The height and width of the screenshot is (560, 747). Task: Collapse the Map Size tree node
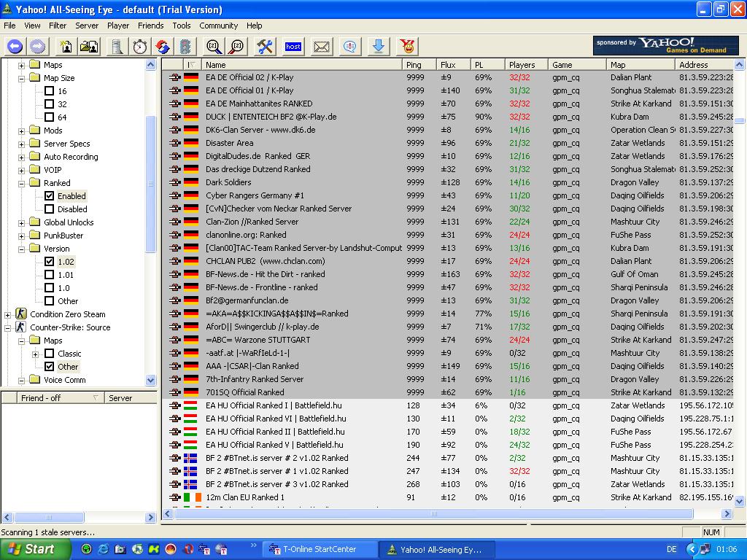(x=21, y=79)
